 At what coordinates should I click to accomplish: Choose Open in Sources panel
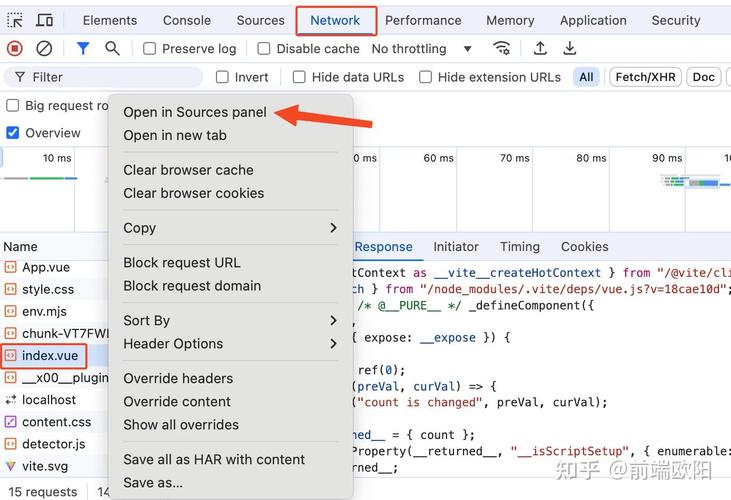pos(195,112)
